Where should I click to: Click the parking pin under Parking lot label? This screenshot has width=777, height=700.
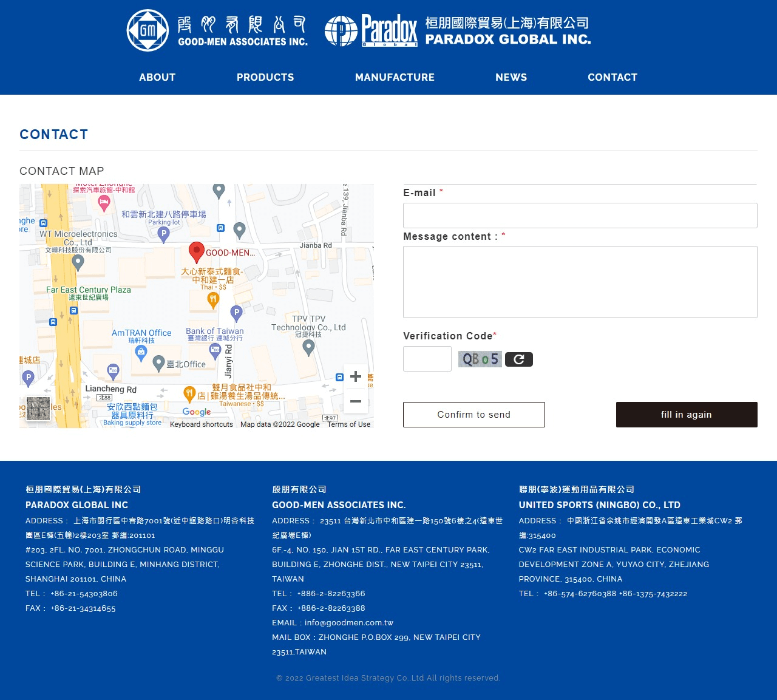(x=163, y=234)
